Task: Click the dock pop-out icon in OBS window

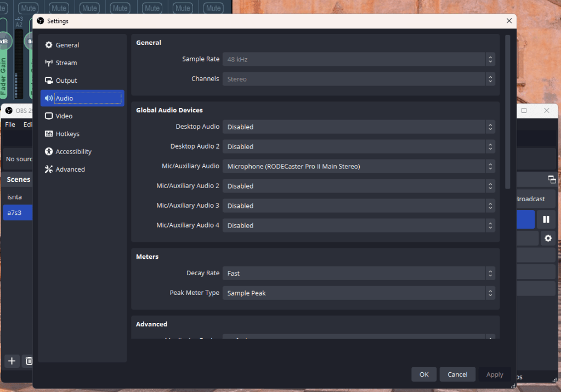Action: [552, 179]
